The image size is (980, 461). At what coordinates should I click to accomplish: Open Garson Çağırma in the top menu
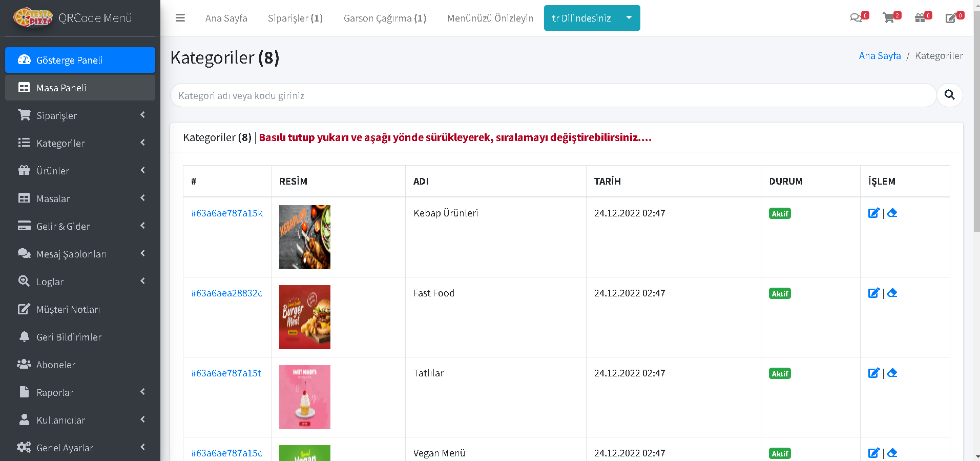385,18
